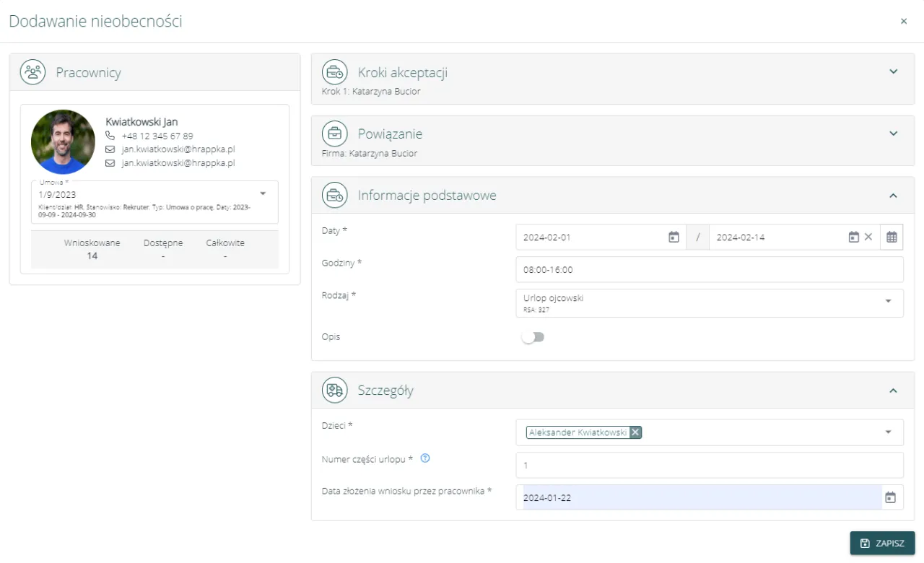Expand the Kroki akceptacji section
Viewport: 924px width, 563px height.
pos(893,71)
